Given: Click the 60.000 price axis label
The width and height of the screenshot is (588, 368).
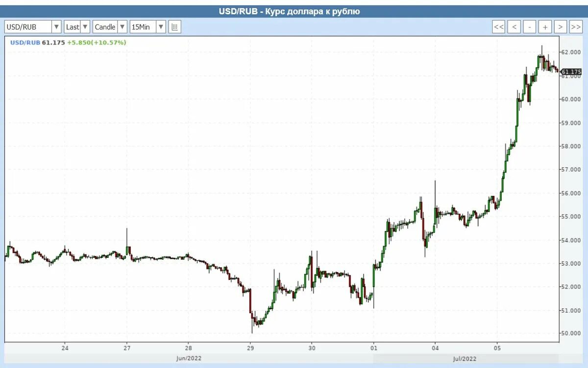Looking at the screenshot, I should coord(570,99).
